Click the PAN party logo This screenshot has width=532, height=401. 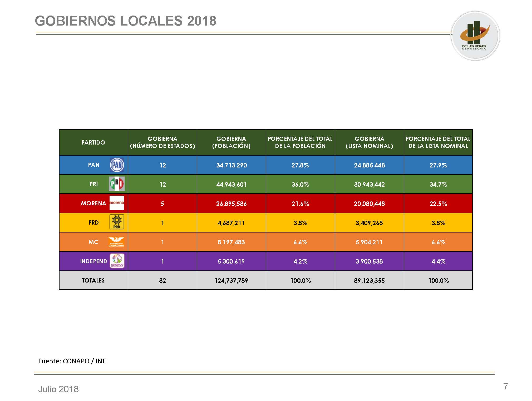117,165
